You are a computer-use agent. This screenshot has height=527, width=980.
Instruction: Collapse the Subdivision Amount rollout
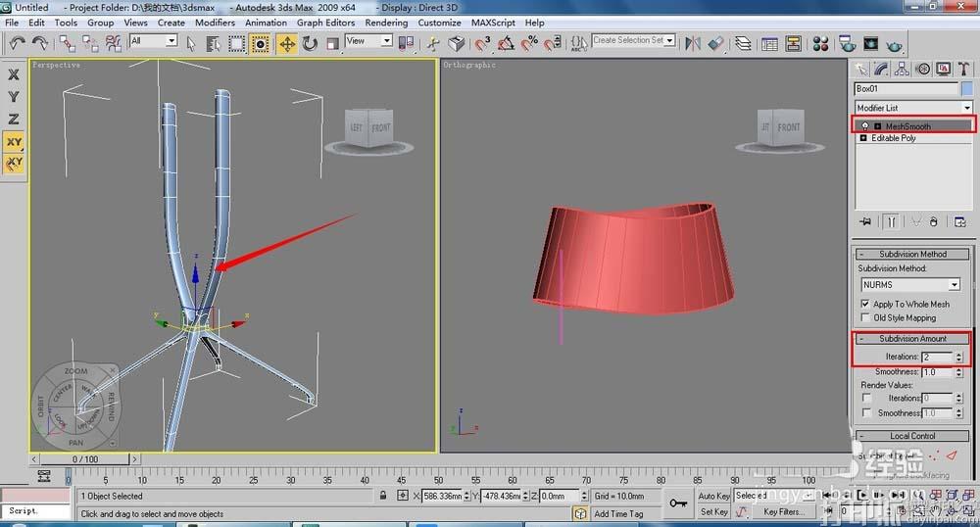[911, 339]
